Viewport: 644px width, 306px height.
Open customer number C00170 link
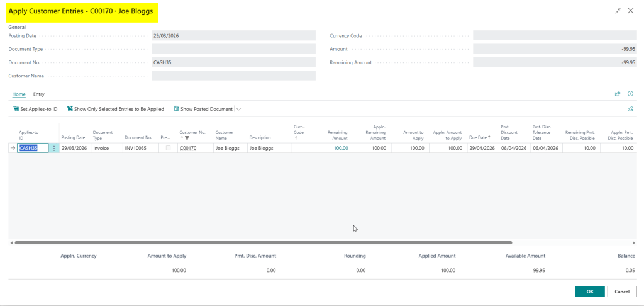(188, 148)
